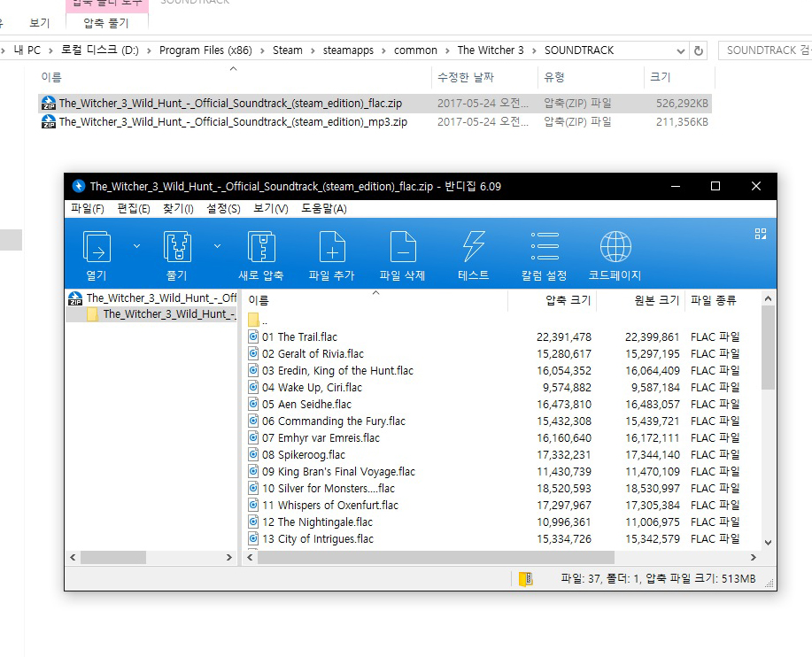Click the archive info icon in the status bar

[526, 579]
